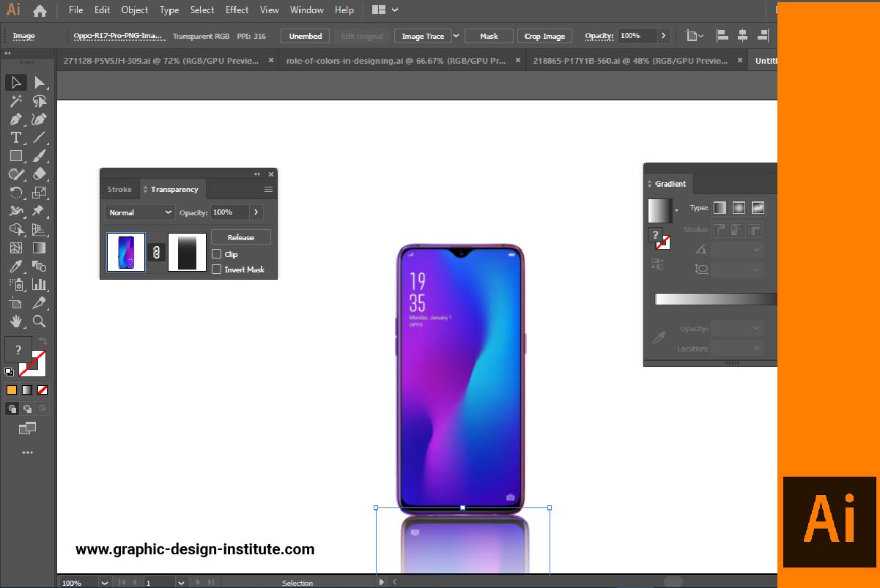Select the Blend tool

pos(40,267)
